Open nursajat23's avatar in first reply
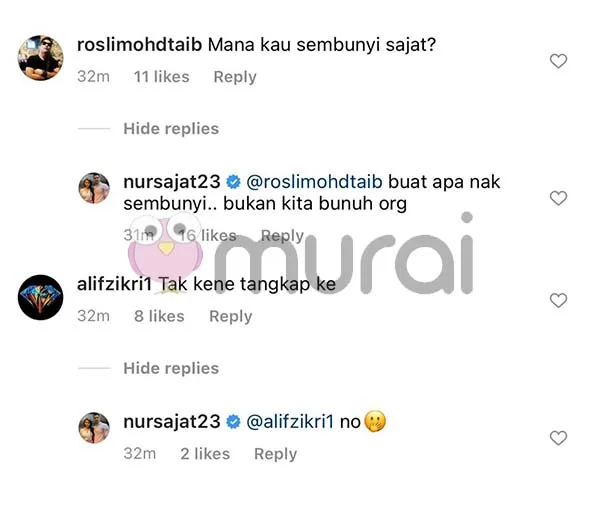Image resolution: width=599 pixels, height=507 pixels. tap(94, 188)
